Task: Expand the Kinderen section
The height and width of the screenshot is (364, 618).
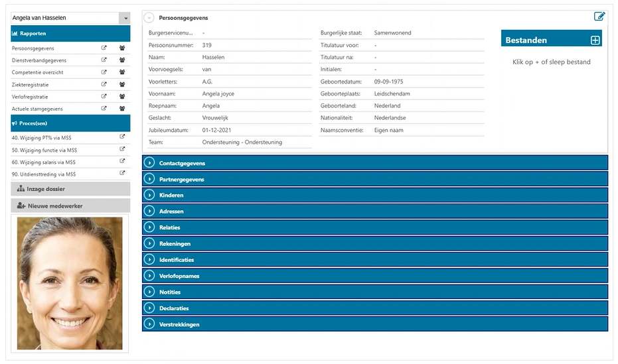Action: 149,196
